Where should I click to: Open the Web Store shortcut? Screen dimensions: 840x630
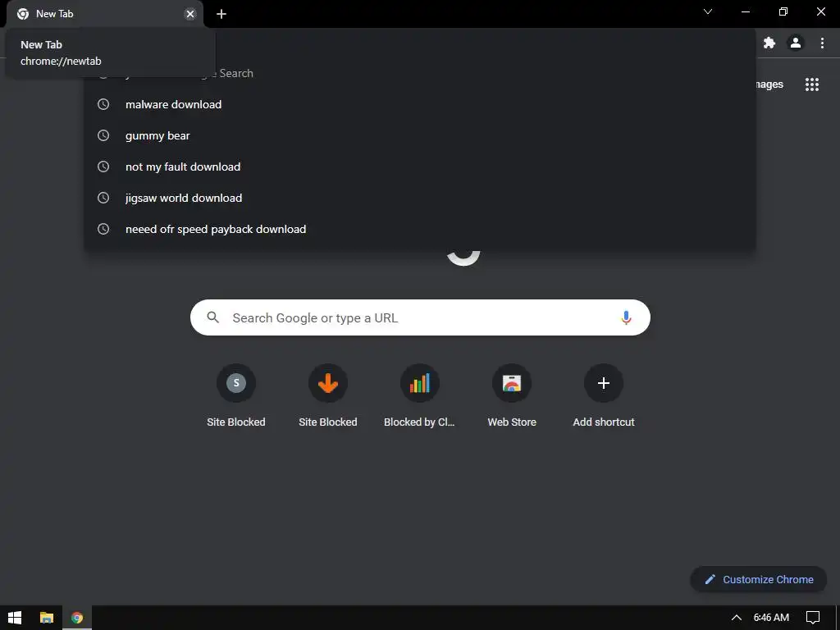[512, 395]
